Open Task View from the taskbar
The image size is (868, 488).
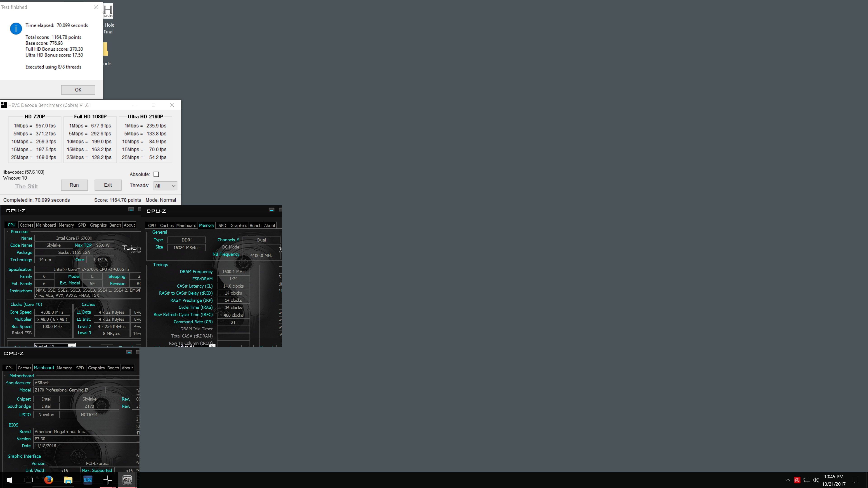point(29,480)
